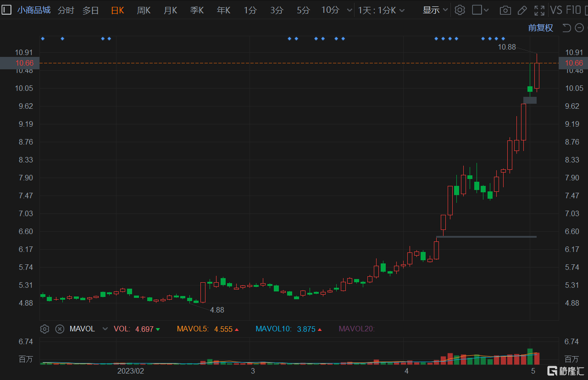Open MAVOL indicator settings gear
Image resolution: width=588 pixels, height=380 pixels.
44,329
